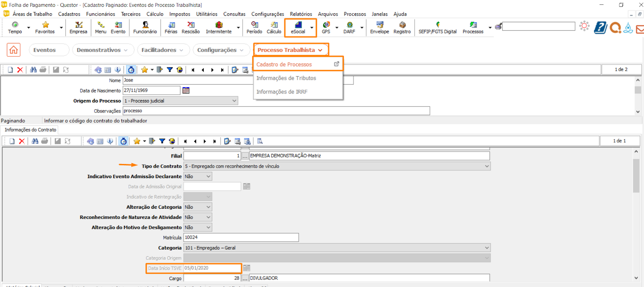Click next record arrow in contract toolbar
The image size is (644, 287).
point(205,141)
